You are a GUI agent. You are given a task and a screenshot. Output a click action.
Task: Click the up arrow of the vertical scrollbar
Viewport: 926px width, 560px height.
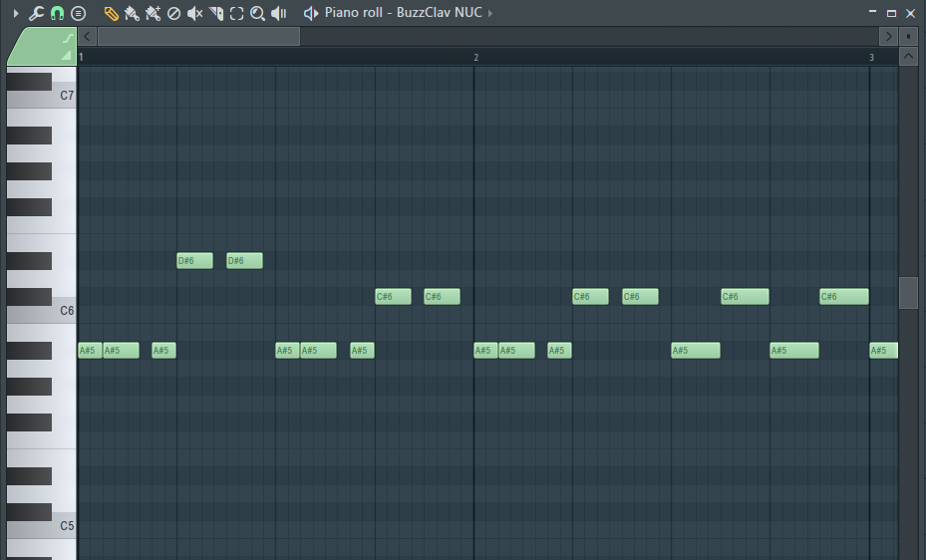[908, 57]
